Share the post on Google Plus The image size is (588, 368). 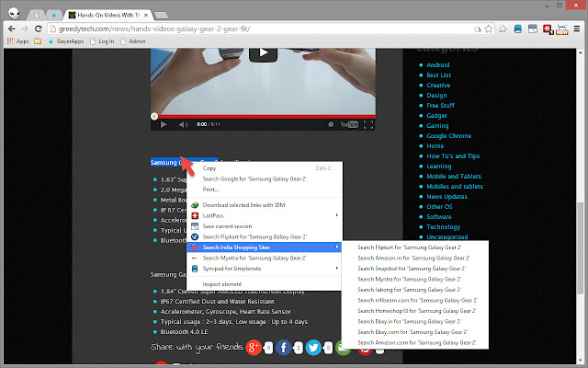tap(254, 348)
